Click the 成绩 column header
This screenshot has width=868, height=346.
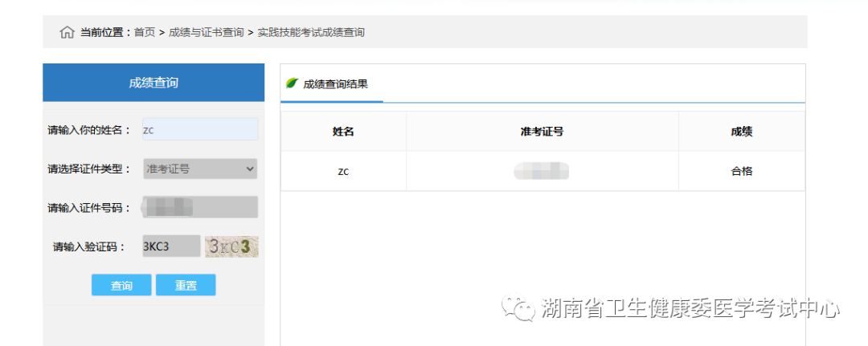[x=742, y=132]
